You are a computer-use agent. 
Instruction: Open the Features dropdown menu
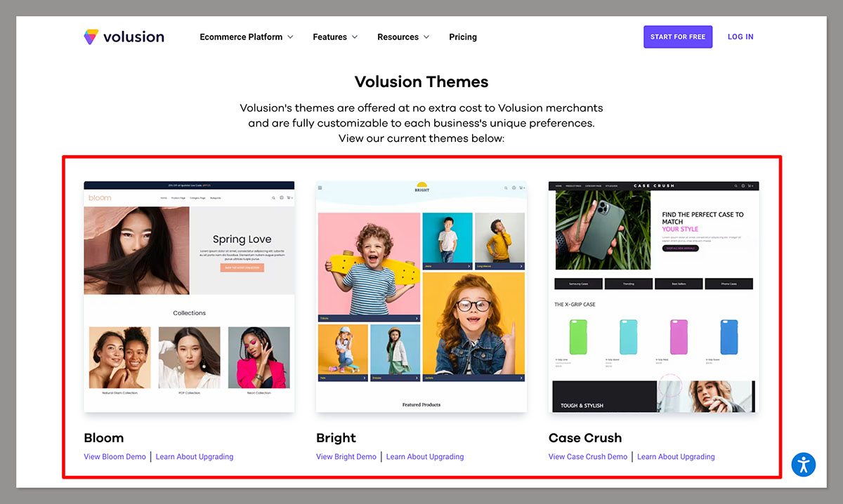pyautogui.click(x=331, y=37)
